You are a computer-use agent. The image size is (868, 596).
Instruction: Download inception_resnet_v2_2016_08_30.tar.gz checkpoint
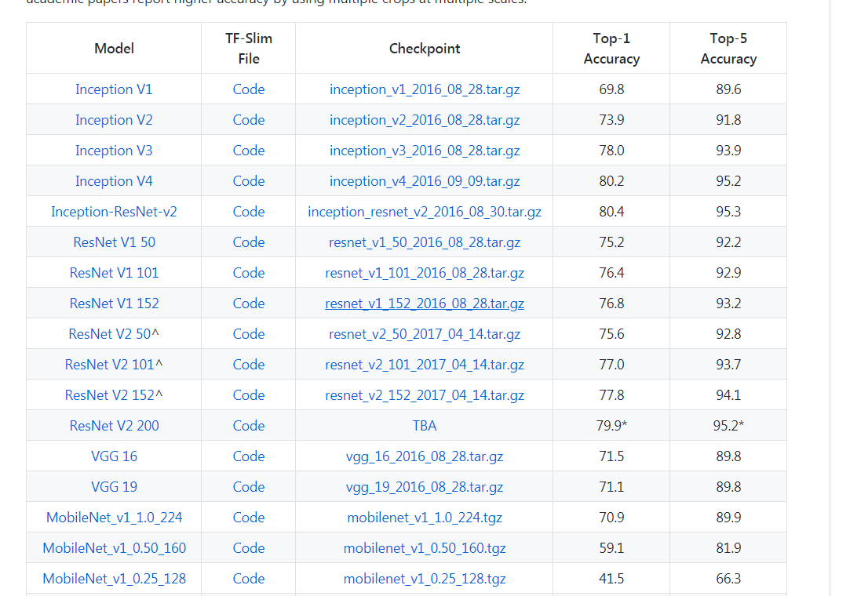pos(425,211)
